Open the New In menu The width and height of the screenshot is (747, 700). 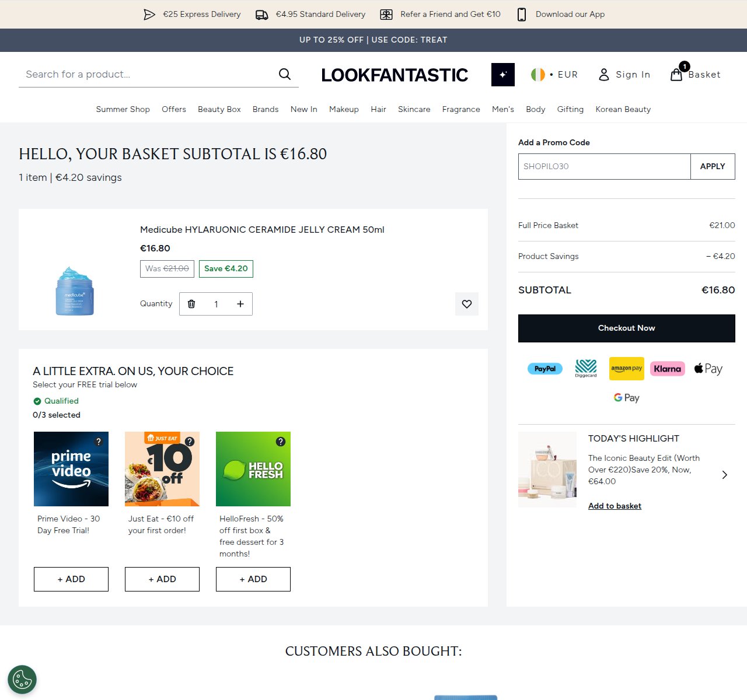[x=304, y=109]
